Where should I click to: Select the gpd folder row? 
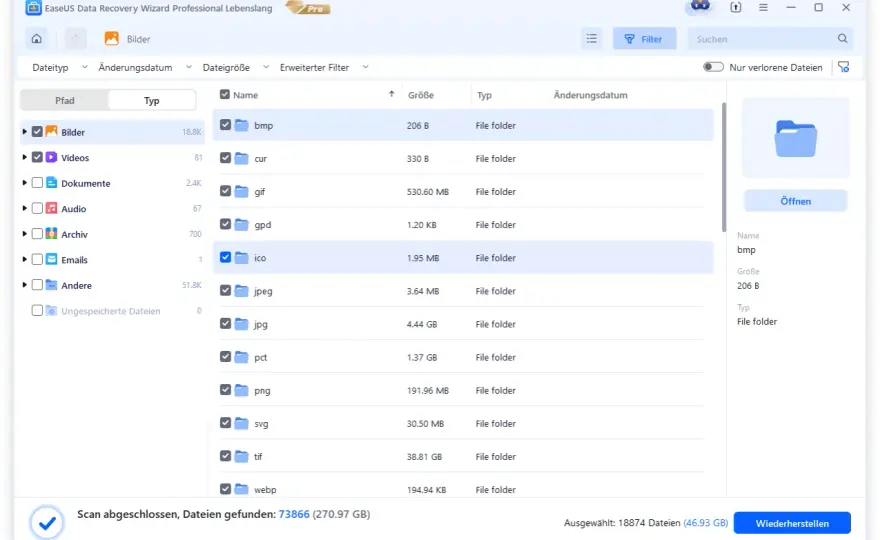click(463, 225)
